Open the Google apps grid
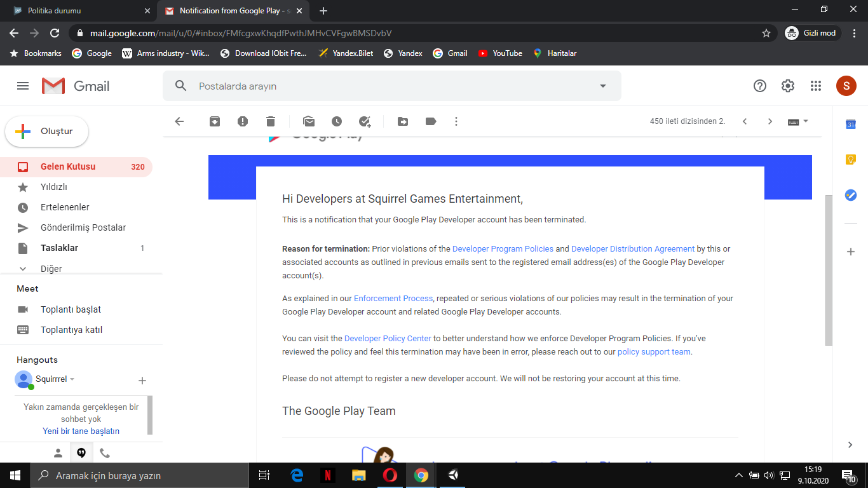This screenshot has width=868, height=488. [x=816, y=86]
